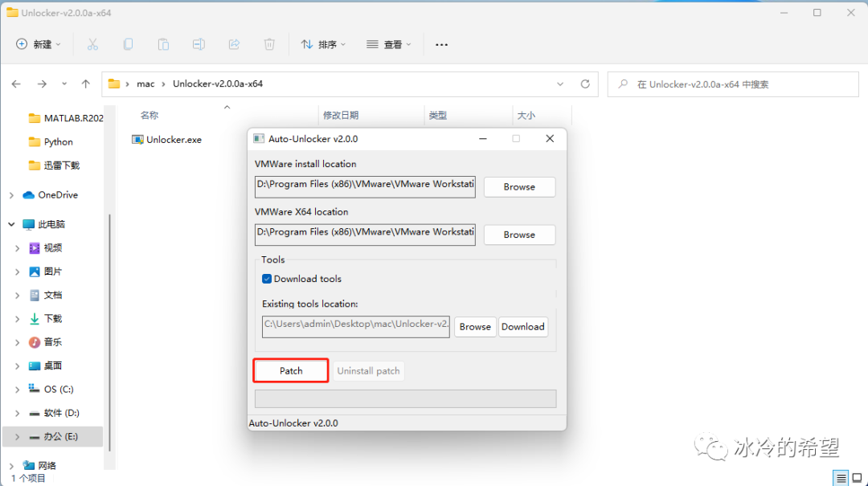Select 下载 (Downloads) in the sidebar
The width and height of the screenshot is (868, 486).
point(45,318)
